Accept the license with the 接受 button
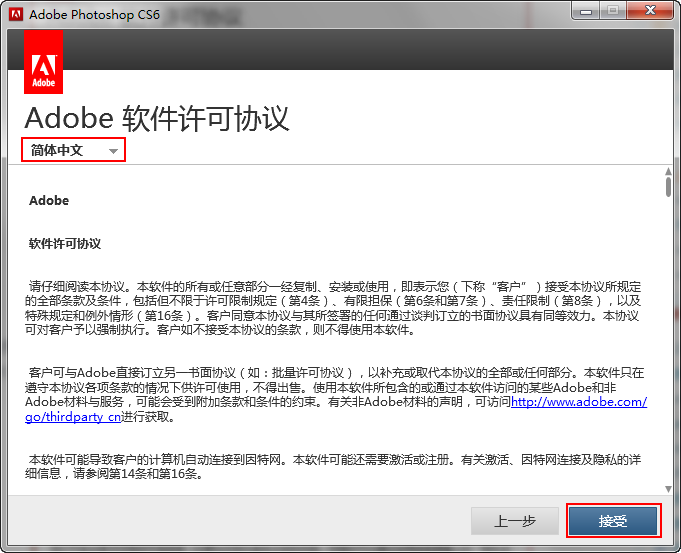The width and height of the screenshot is (681, 553). tap(613, 521)
